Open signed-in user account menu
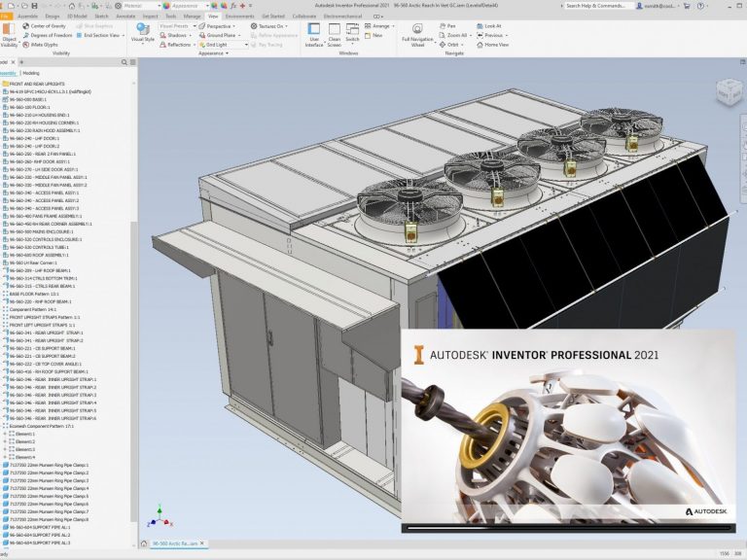The width and height of the screenshot is (747, 560). [x=659, y=6]
